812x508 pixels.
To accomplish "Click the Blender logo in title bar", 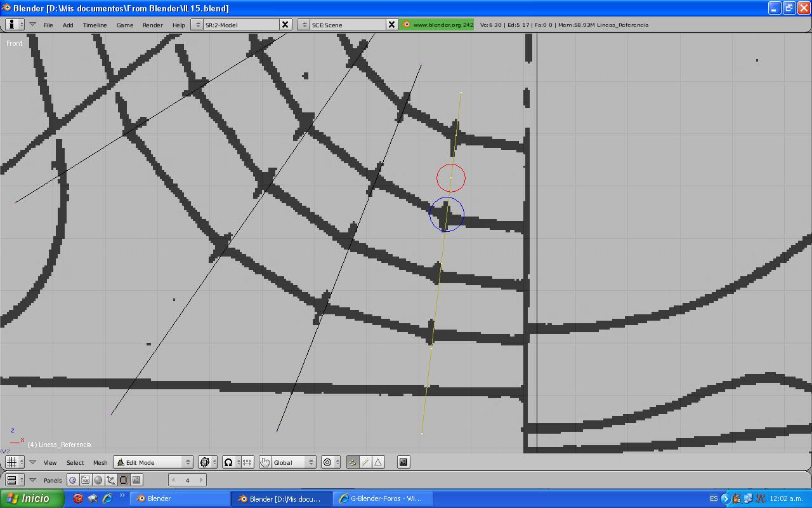I will tap(6, 8).
